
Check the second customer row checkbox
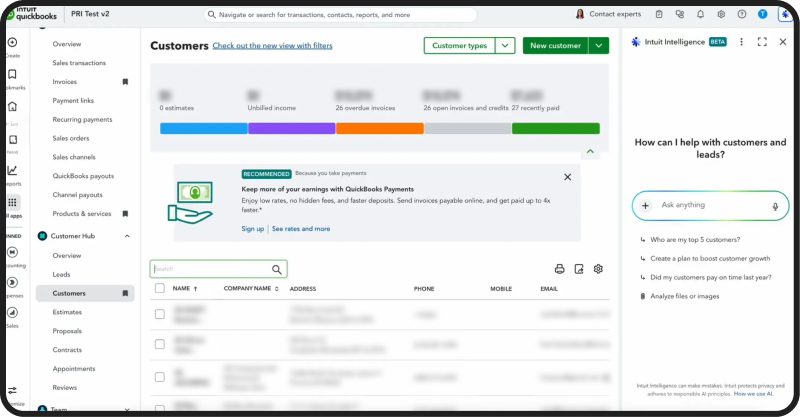coord(159,344)
